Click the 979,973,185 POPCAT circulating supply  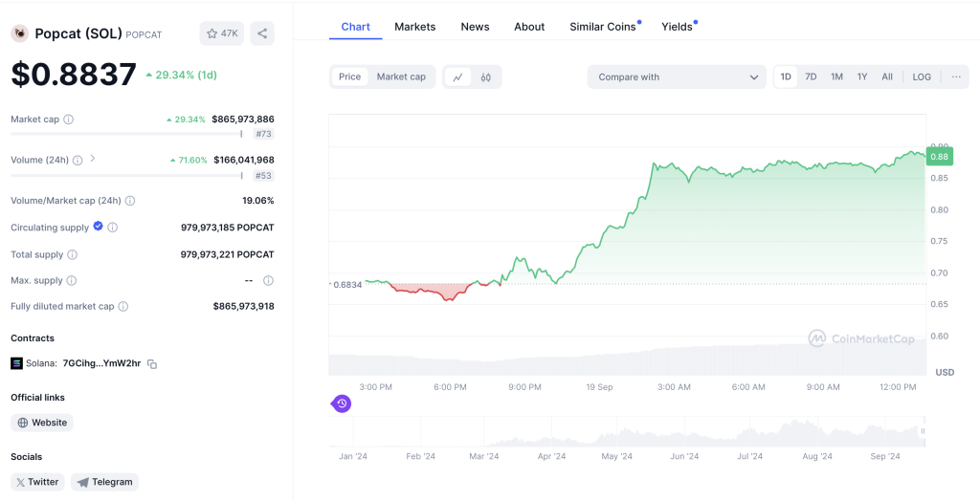point(228,228)
